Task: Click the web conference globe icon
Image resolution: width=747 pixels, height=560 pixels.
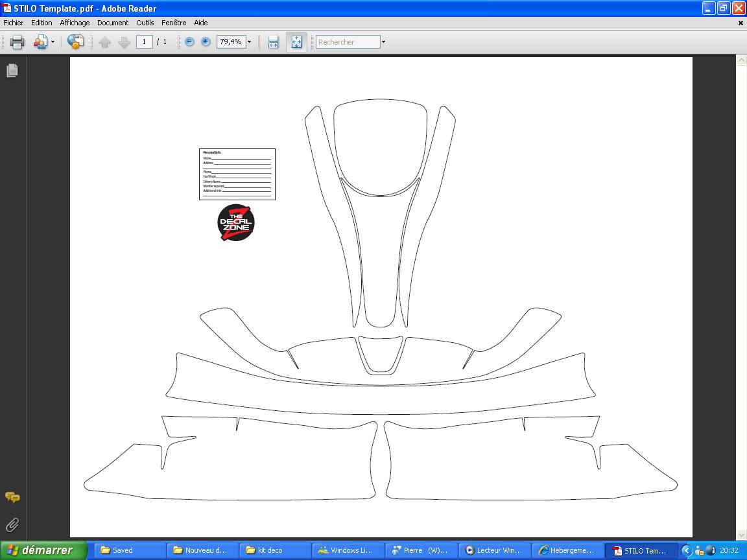Action: click(75, 42)
